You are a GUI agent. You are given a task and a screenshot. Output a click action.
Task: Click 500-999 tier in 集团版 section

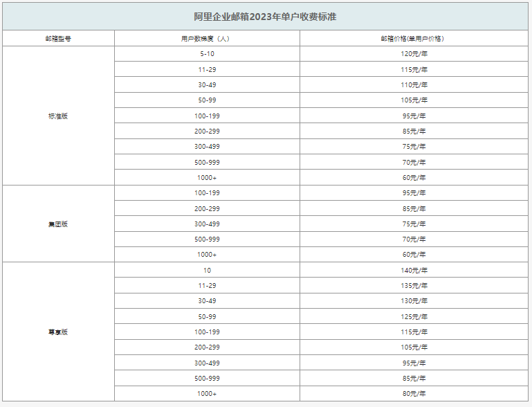point(207,239)
